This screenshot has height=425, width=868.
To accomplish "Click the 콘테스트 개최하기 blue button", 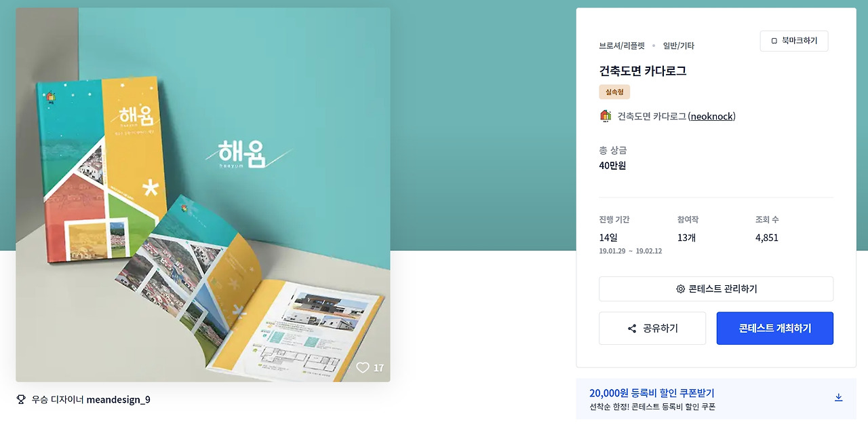I will click(x=775, y=329).
